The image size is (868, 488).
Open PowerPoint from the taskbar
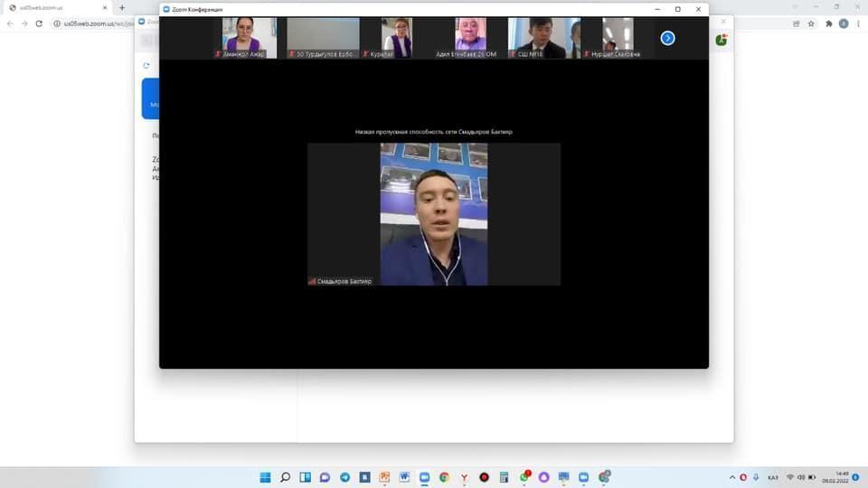[384, 477]
